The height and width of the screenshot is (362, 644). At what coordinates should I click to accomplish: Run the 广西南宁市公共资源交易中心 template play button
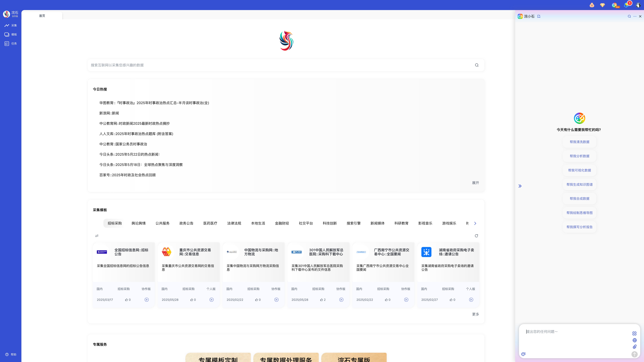coord(406,300)
